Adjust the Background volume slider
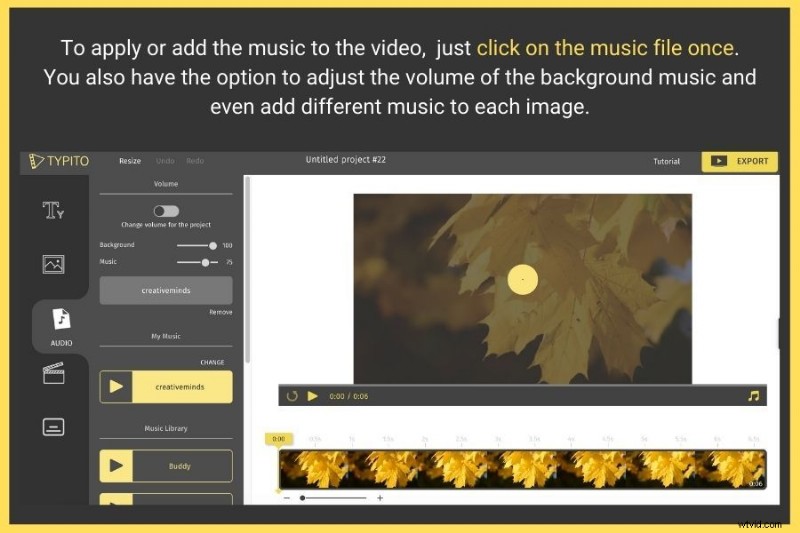800x533 pixels. coord(197,245)
